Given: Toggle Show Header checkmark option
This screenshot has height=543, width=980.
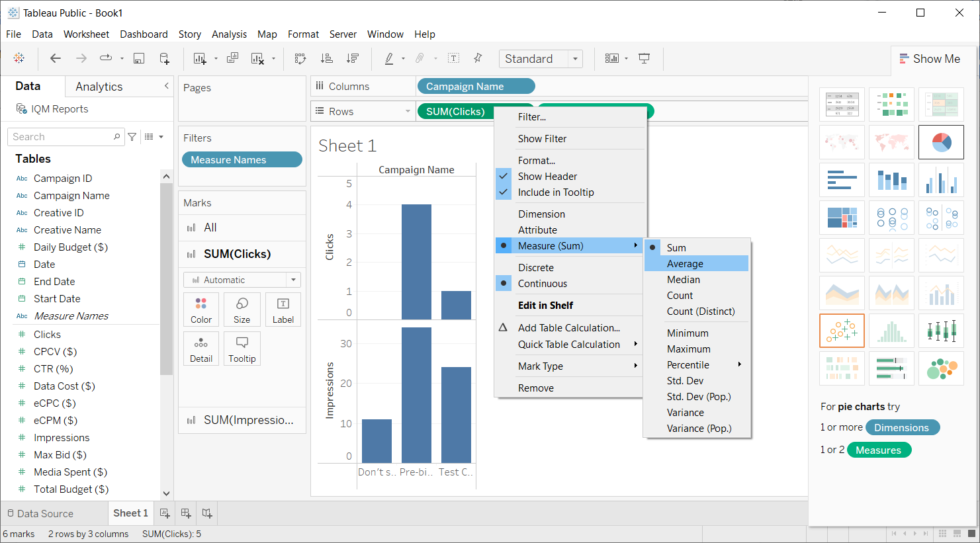Looking at the screenshot, I should [547, 177].
